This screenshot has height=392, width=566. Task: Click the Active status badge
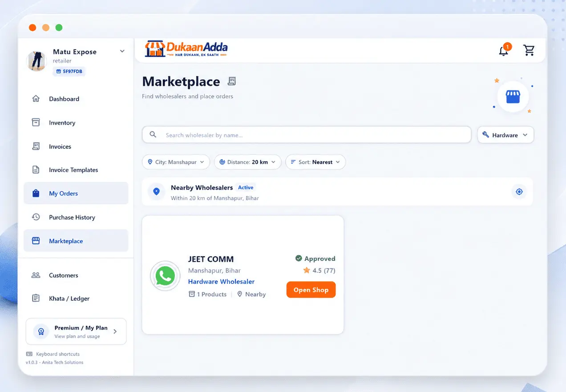pos(246,187)
